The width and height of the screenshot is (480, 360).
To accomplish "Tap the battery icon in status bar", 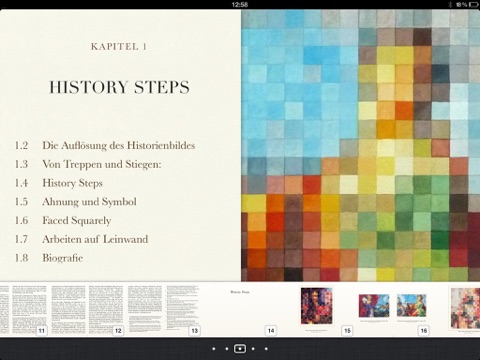I will coord(474,4).
